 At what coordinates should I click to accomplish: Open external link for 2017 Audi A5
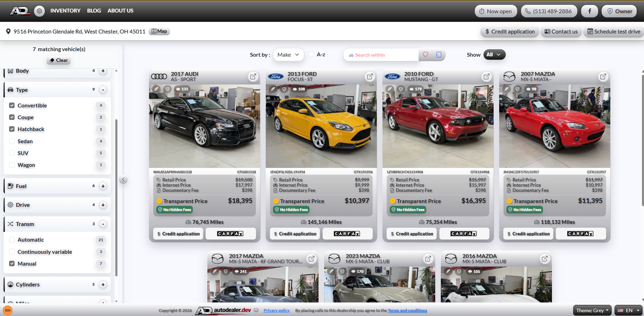pos(253,76)
